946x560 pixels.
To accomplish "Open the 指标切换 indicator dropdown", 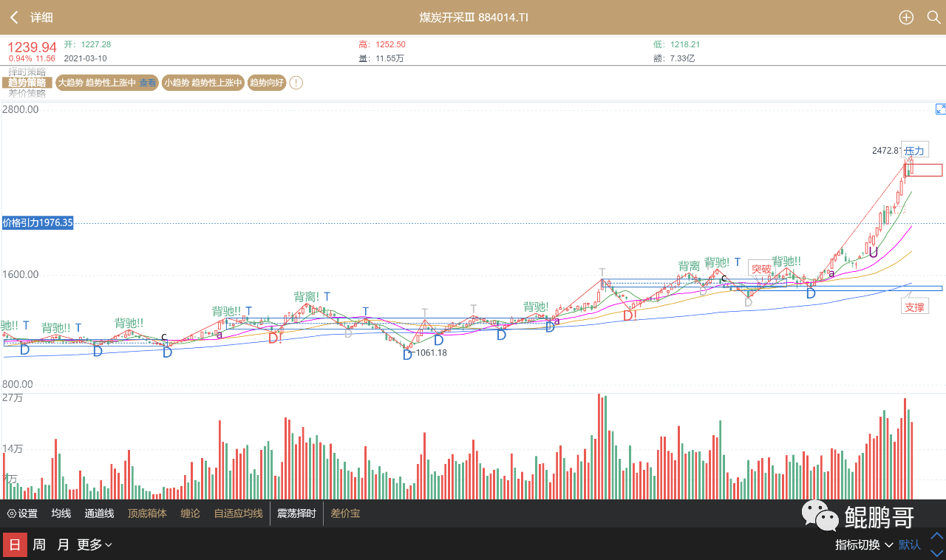I will click(x=863, y=544).
